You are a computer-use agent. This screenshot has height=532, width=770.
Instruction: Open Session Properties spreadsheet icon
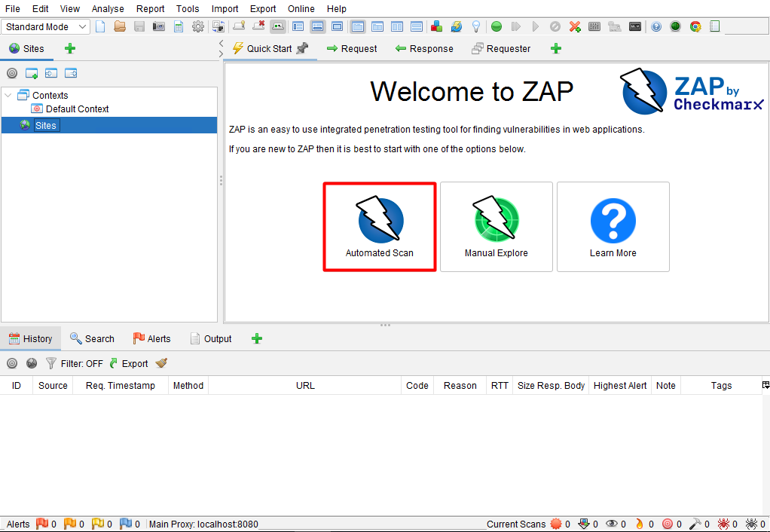click(x=179, y=26)
